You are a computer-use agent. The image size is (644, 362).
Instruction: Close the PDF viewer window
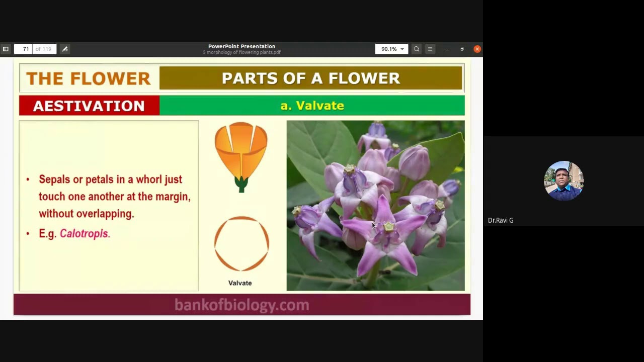477,49
